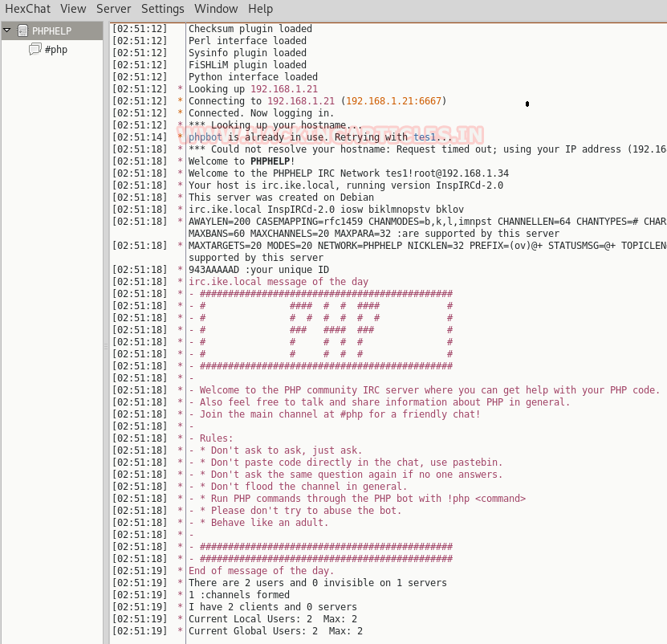Click 'This server was created on Debian'
This screenshot has height=644, width=667.
[281, 198]
